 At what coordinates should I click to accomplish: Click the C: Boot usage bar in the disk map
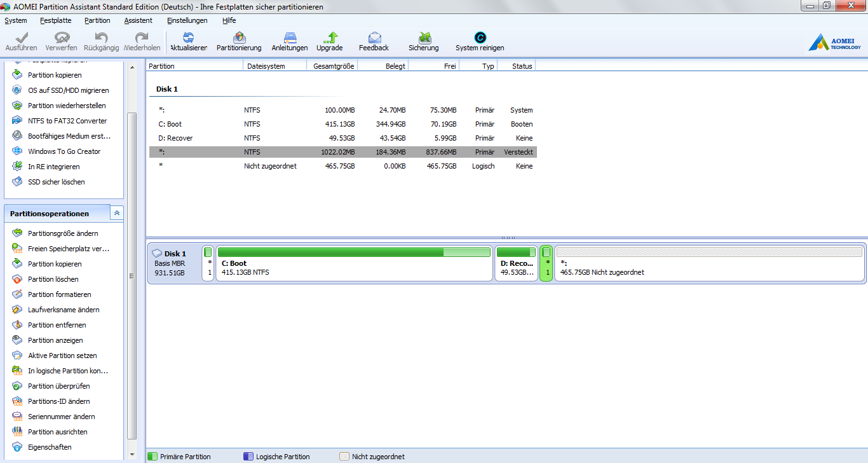(x=353, y=252)
